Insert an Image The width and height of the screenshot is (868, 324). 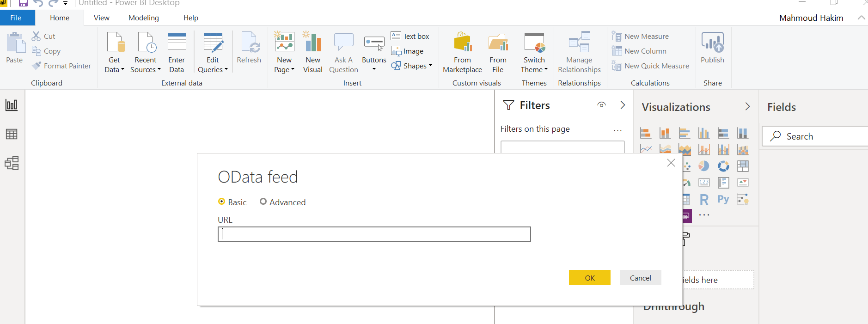407,51
